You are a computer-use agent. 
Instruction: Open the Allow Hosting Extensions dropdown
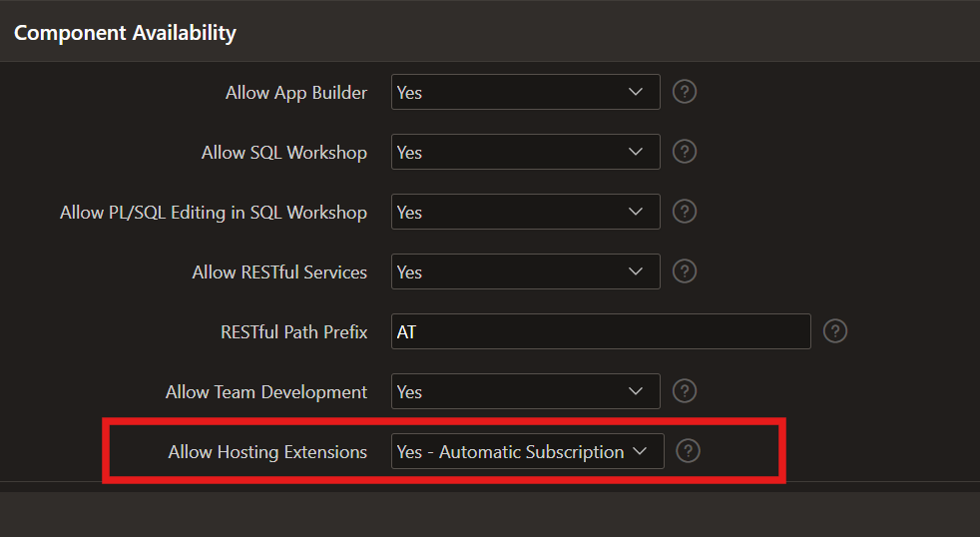coord(527,451)
